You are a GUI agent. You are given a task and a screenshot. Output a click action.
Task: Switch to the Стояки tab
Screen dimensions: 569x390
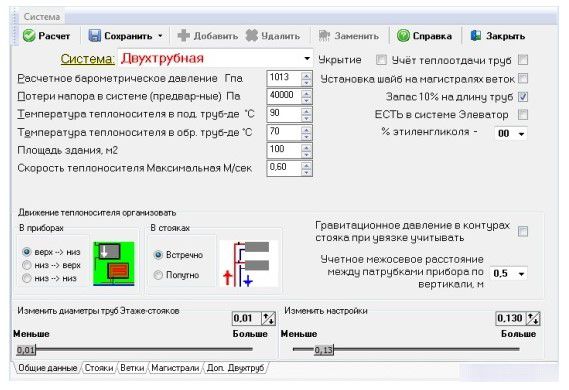coord(99,368)
